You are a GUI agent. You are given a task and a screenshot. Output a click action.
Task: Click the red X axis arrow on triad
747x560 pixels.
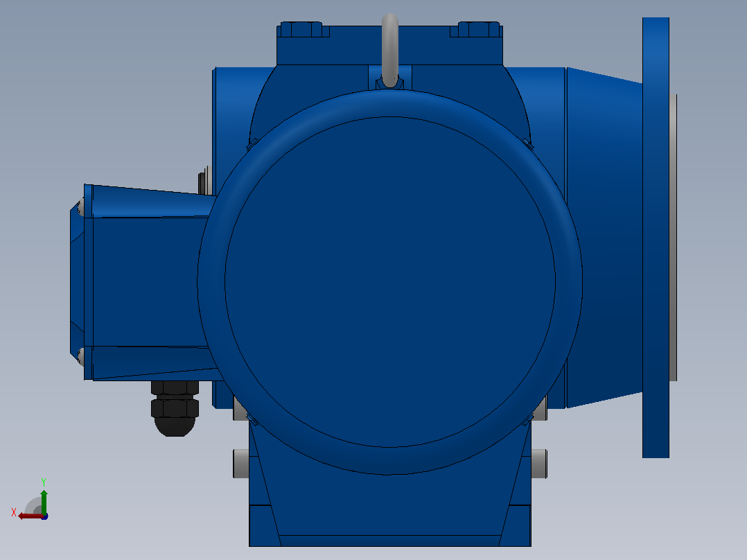coord(30,516)
